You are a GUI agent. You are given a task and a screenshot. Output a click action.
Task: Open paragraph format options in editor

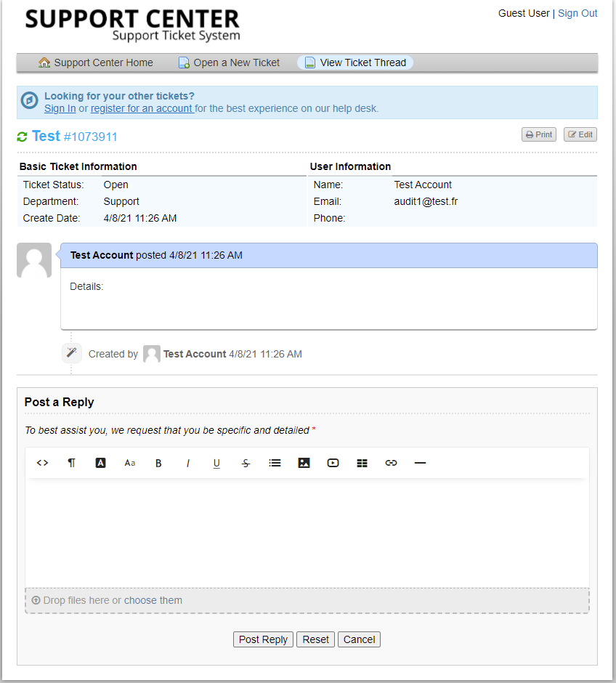point(72,463)
